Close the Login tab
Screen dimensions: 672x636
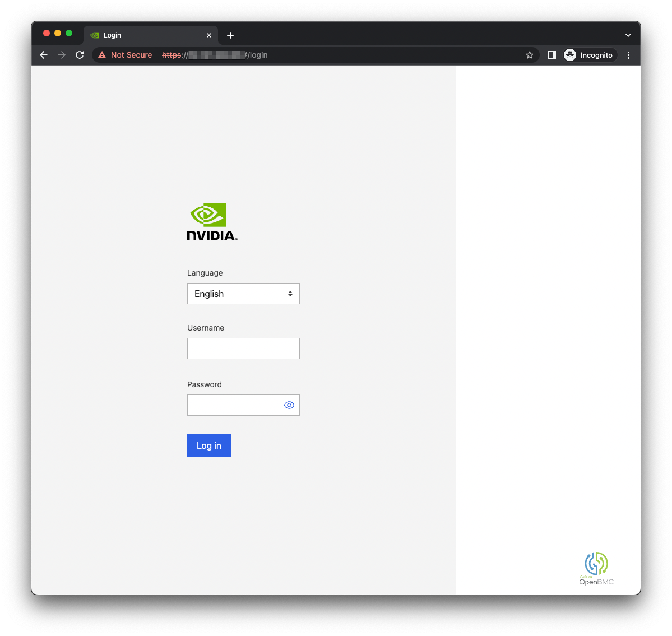209,35
